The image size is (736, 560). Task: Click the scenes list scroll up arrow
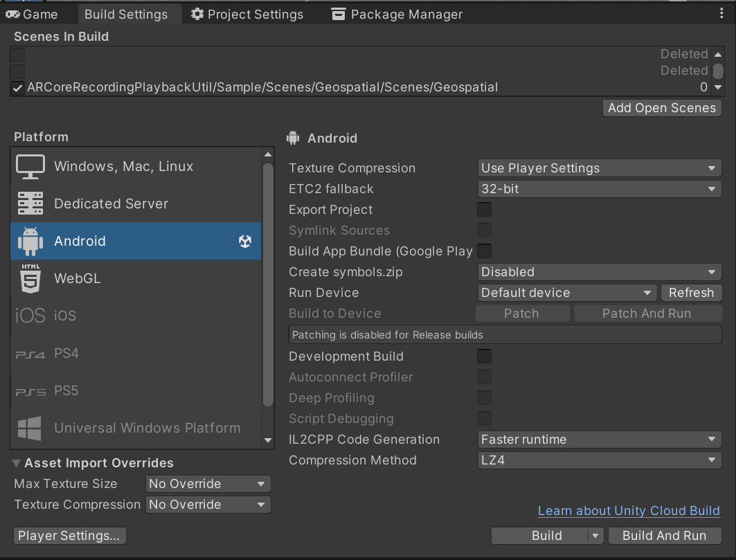tap(718, 55)
